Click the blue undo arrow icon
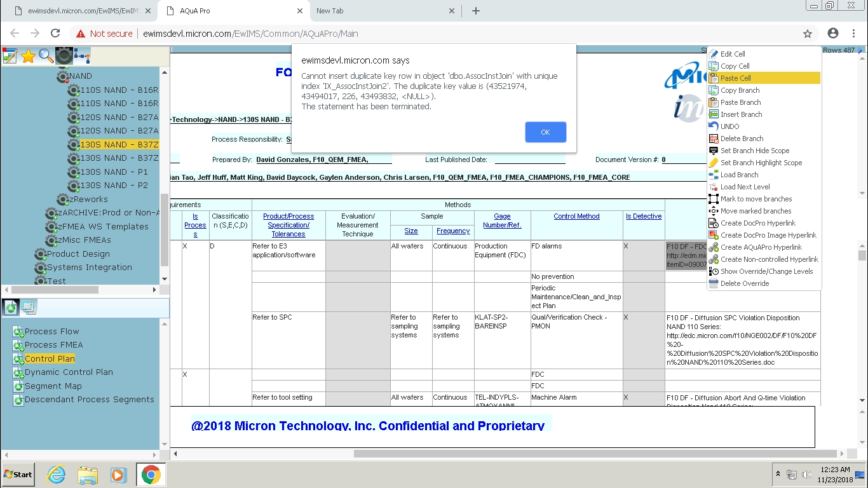 [x=714, y=126]
